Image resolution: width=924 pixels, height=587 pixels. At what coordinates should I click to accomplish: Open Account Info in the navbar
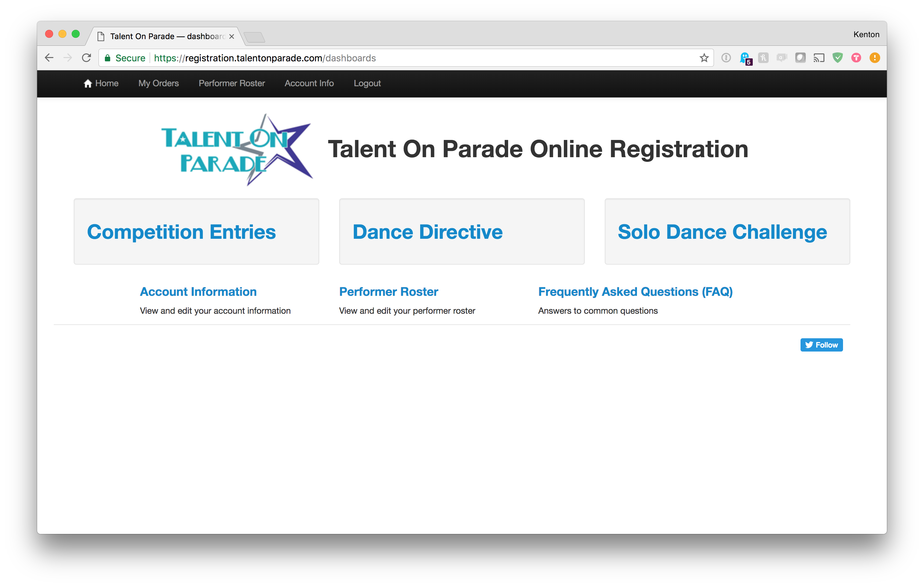coord(309,83)
